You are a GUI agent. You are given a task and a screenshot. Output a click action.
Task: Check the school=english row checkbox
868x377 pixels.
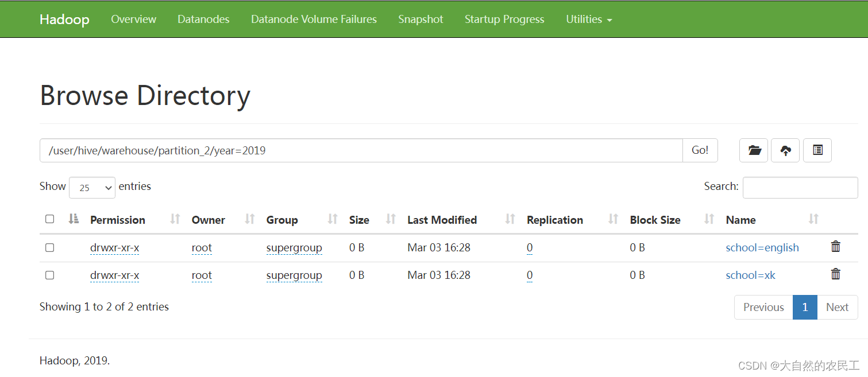(x=49, y=247)
